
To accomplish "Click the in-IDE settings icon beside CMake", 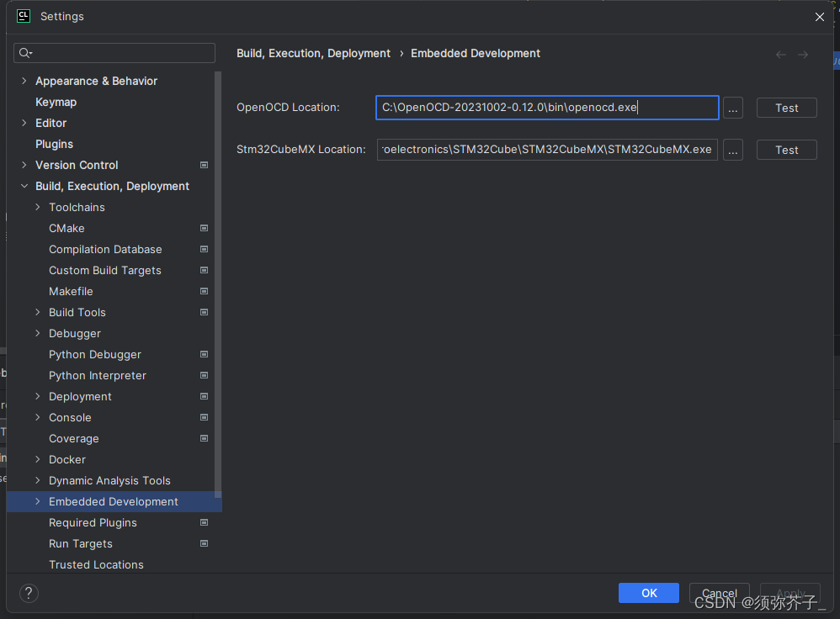I will pos(204,228).
